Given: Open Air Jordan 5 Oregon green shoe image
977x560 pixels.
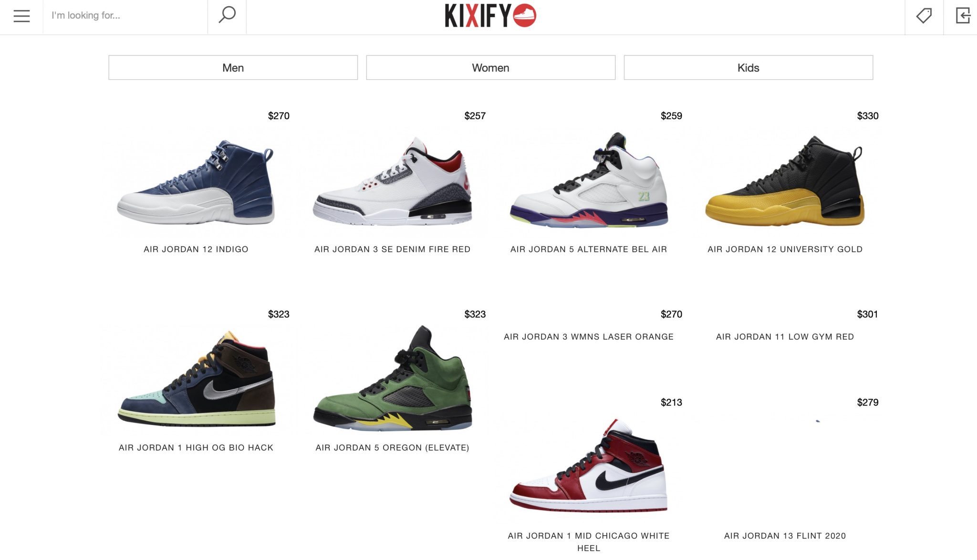Looking at the screenshot, I should point(392,378).
